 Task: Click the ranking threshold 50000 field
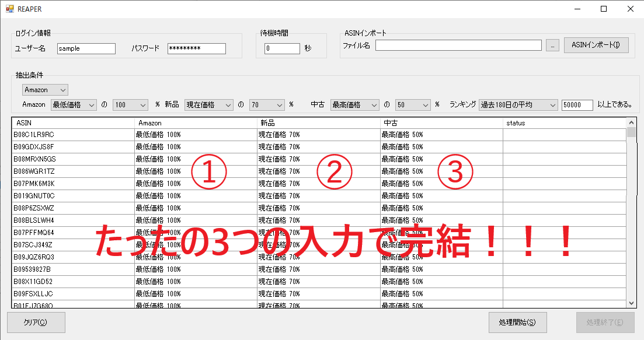pyautogui.click(x=577, y=105)
